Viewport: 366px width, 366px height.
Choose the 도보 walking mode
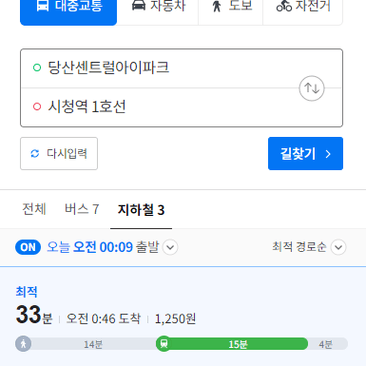231,10
